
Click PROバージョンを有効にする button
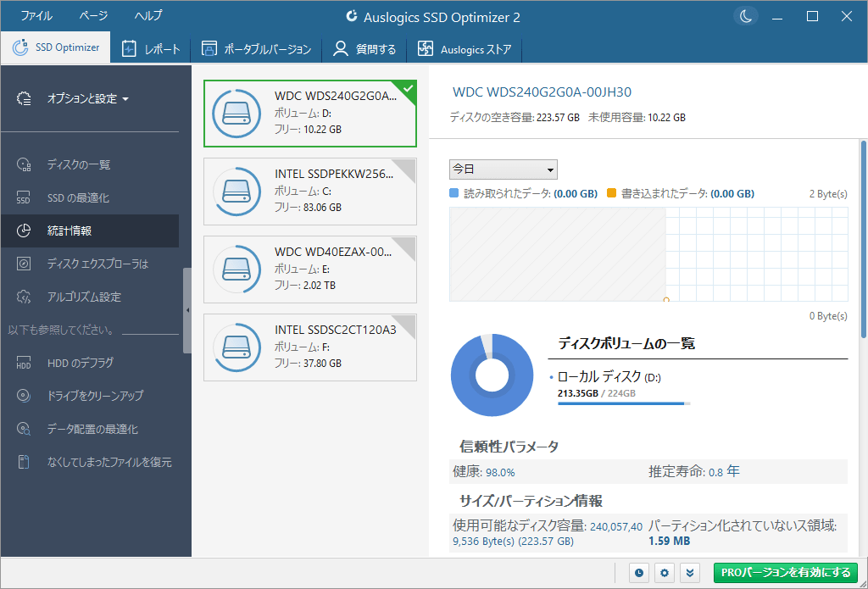[x=786, y=574]
